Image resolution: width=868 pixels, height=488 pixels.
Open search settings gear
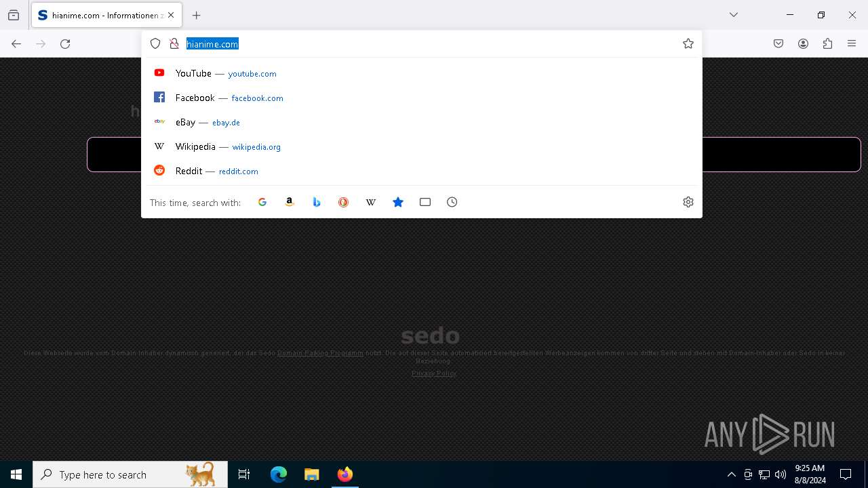tap(688, 202)
